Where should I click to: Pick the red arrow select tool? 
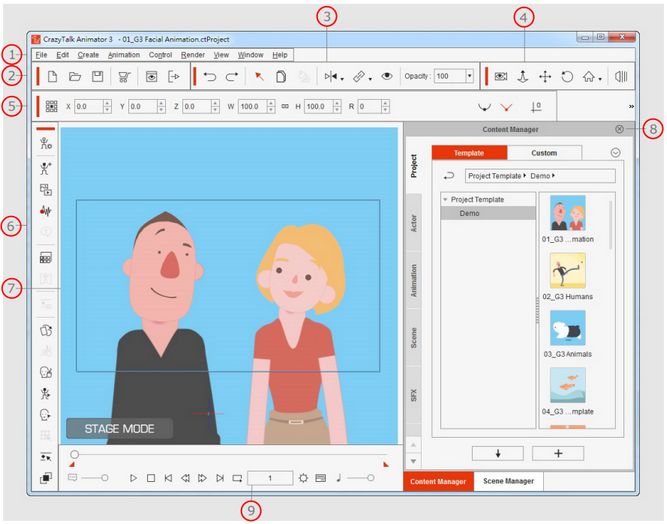[x=259, y=76]
